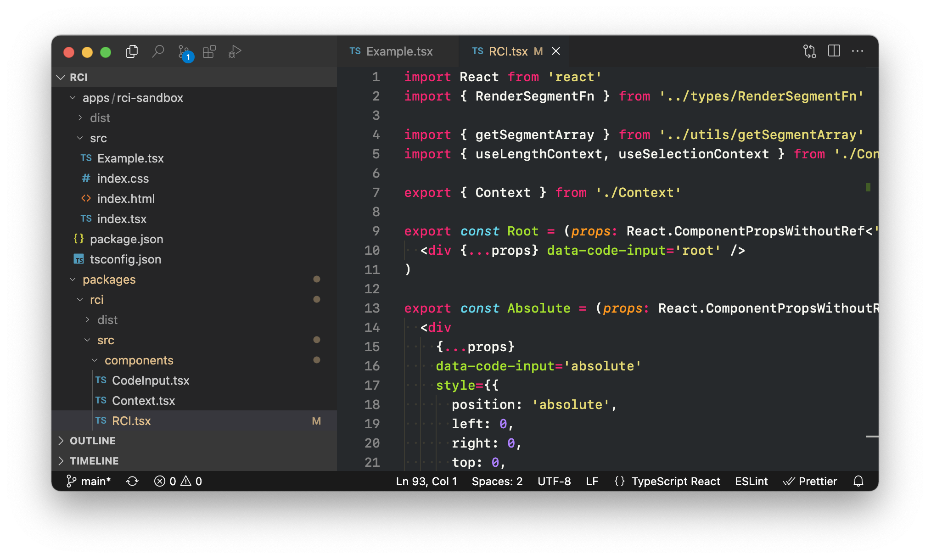Split the editor to the right
The image size is (931, 560).
click(834, 51)
